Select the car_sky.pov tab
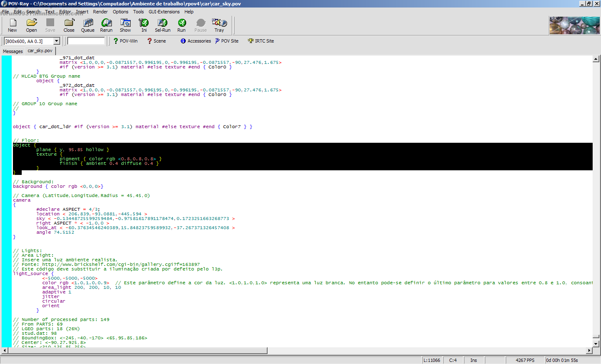The width and height of the screenshot is (601, 364). 40,51
